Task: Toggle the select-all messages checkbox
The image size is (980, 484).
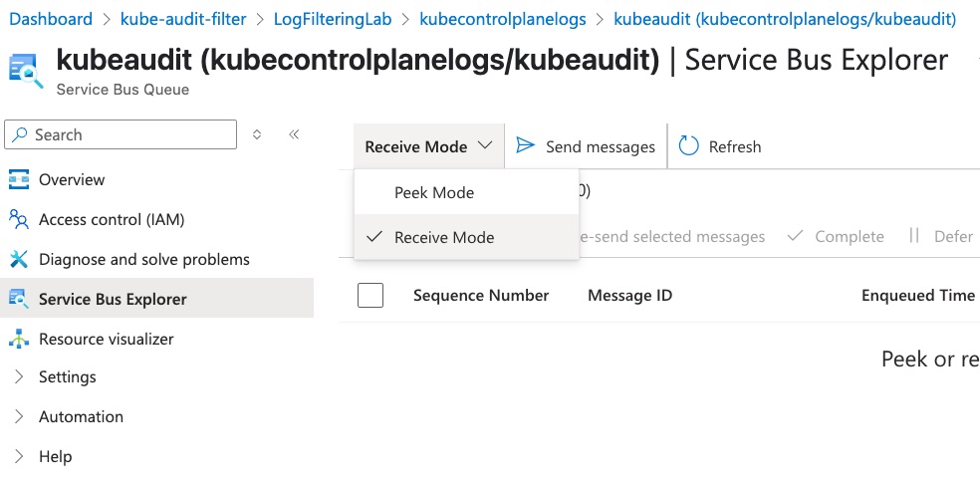Action: pyautogui.click(x=370, y=295)
